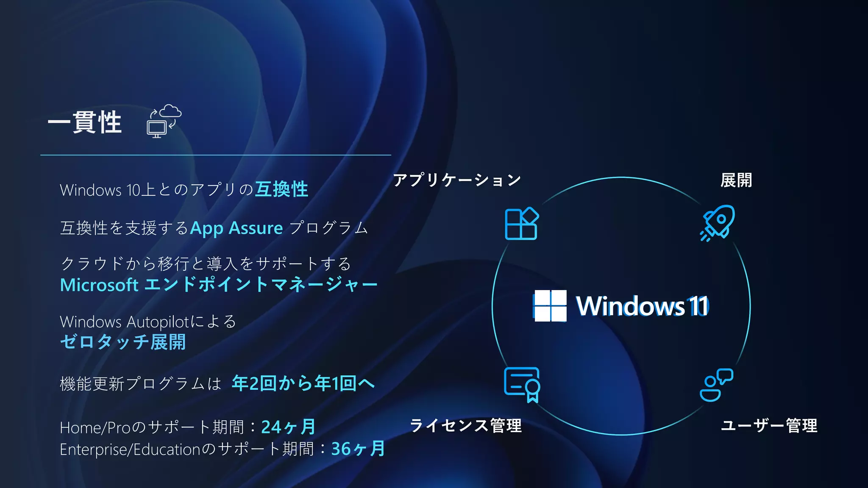Click the 一貫性 heading

pos(85,122)
